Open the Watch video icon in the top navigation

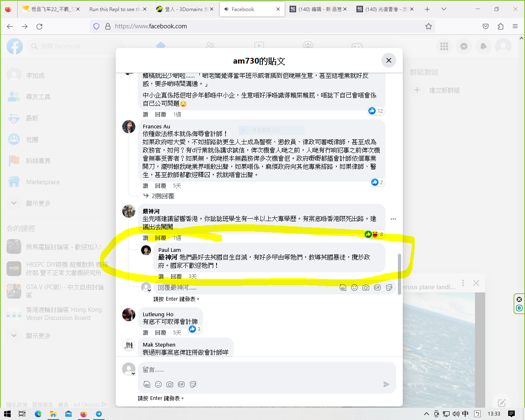[x=259, y=46]
